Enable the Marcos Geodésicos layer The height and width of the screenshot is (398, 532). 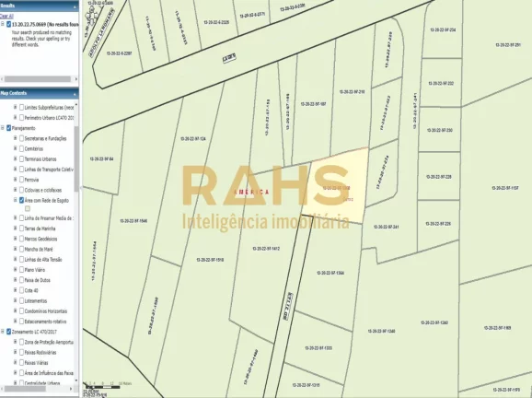22,239
